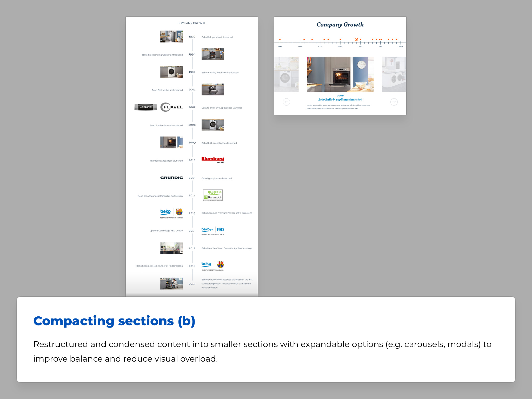The height and width of the screenshot is (399, 532).
Task: Select the 2019 dot, last on timeline
Action: coord(397,39)
